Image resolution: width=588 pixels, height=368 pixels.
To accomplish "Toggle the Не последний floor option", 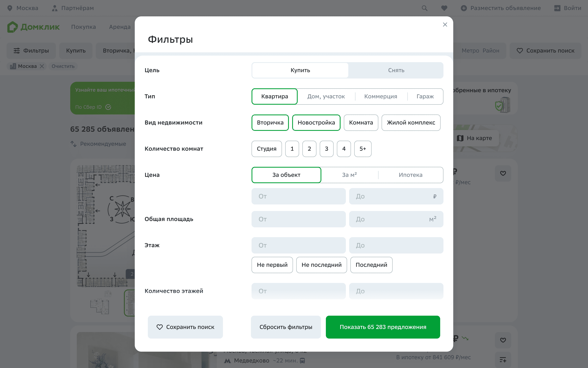I will click(x=321, y=265).
